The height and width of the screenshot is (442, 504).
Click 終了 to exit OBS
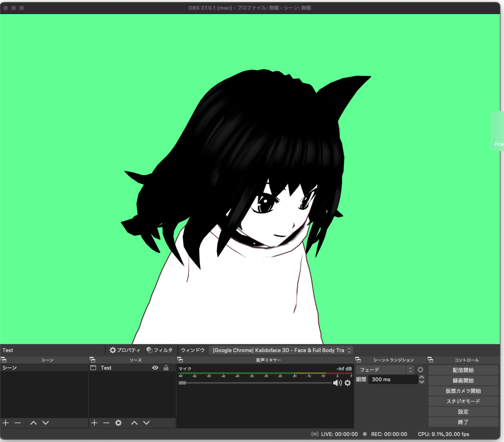point(463,422)
